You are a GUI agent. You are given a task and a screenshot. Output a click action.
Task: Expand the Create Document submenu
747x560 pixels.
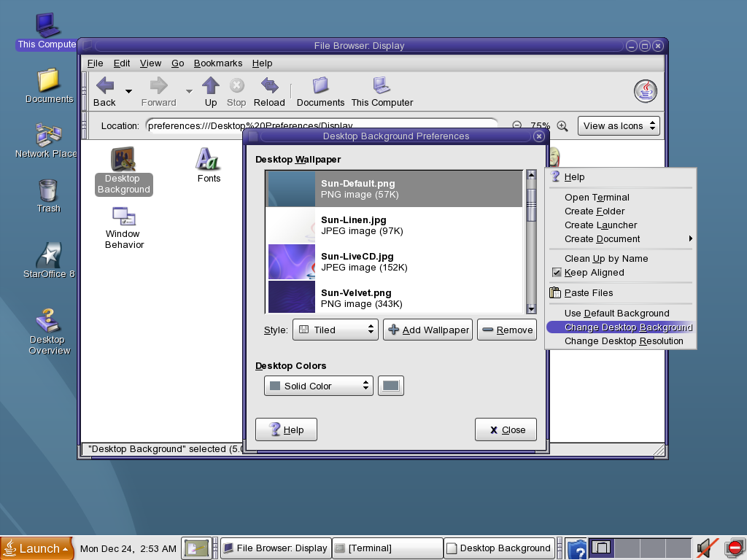(620, 238)
